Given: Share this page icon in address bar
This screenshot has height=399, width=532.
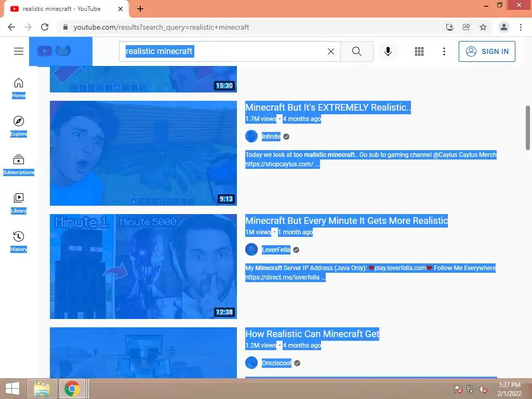Looking at the screenshot, I should (467, 27).
